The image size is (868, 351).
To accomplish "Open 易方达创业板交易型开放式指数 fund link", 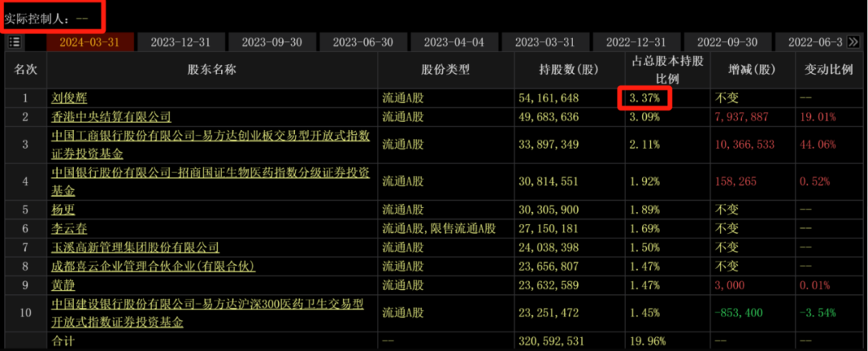I will point(211,145).
